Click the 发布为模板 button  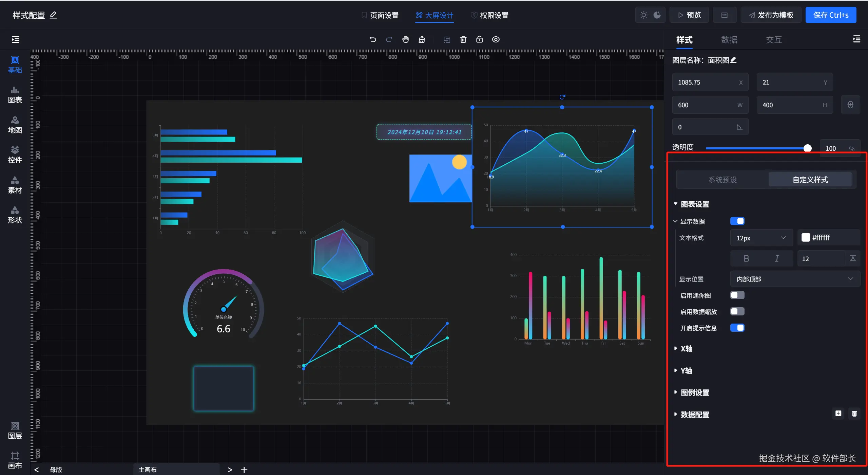(x=771, y=15)
